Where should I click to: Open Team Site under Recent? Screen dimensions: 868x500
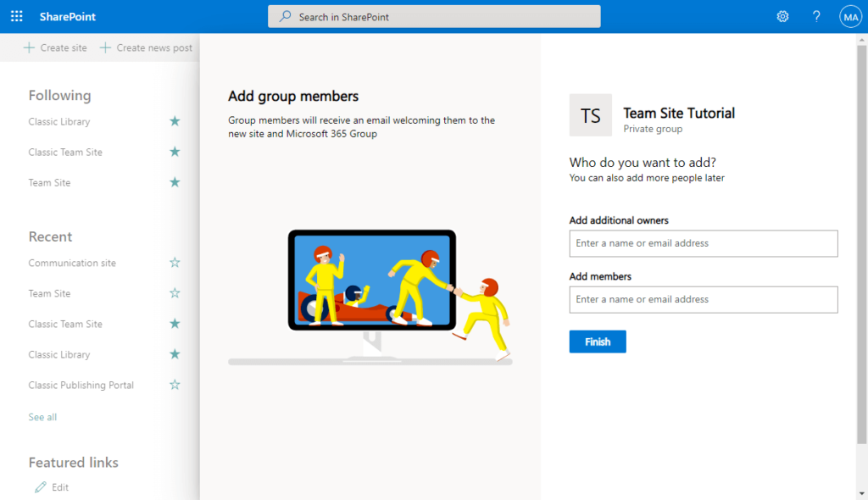[x=49, y=293]
